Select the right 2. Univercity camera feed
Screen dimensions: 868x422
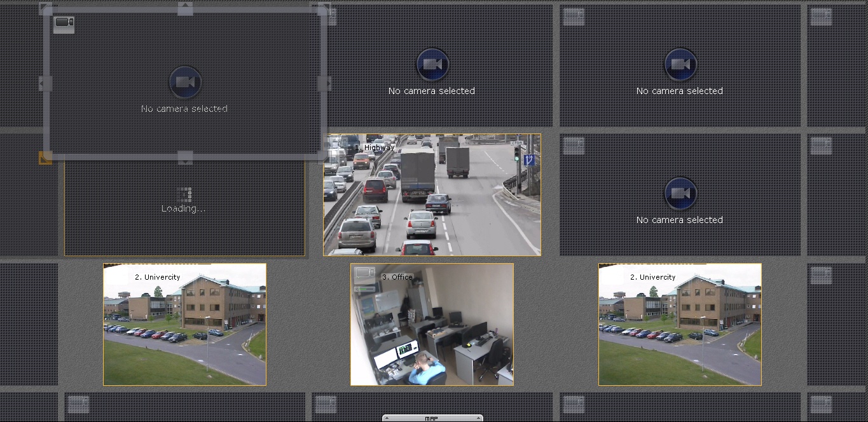(x=680, y=324)
